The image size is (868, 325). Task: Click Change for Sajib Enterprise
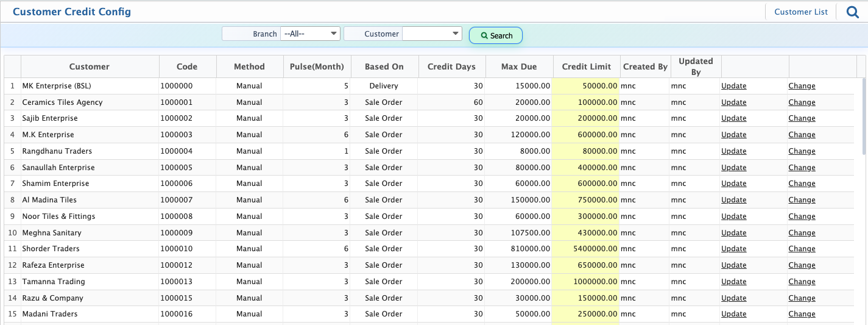[x=802, y=118]
